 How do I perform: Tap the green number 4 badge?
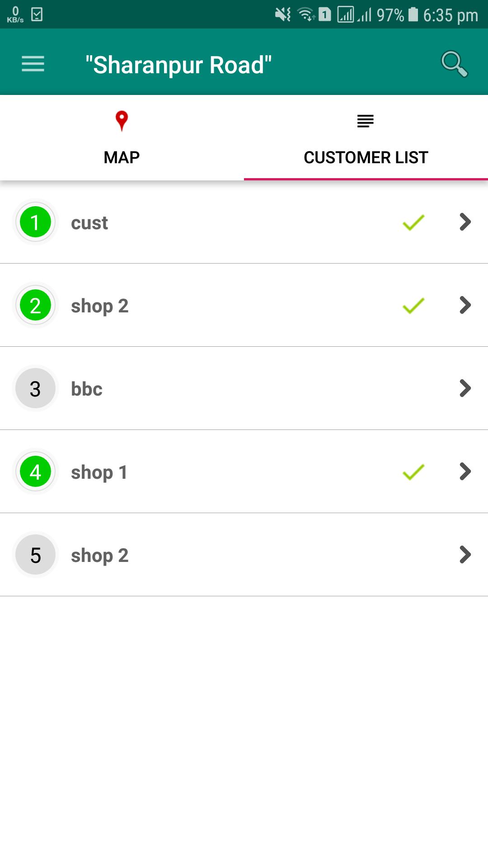click(x=35, y=472)
